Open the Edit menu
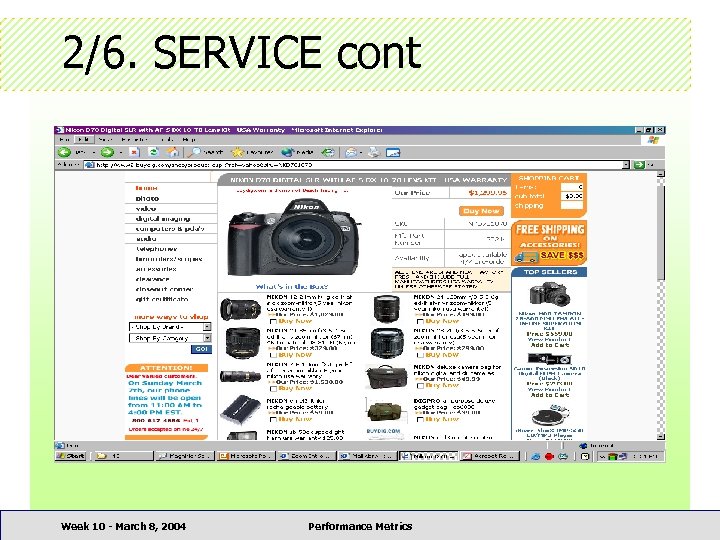This screenshot has width=720, height=540. 83,139
